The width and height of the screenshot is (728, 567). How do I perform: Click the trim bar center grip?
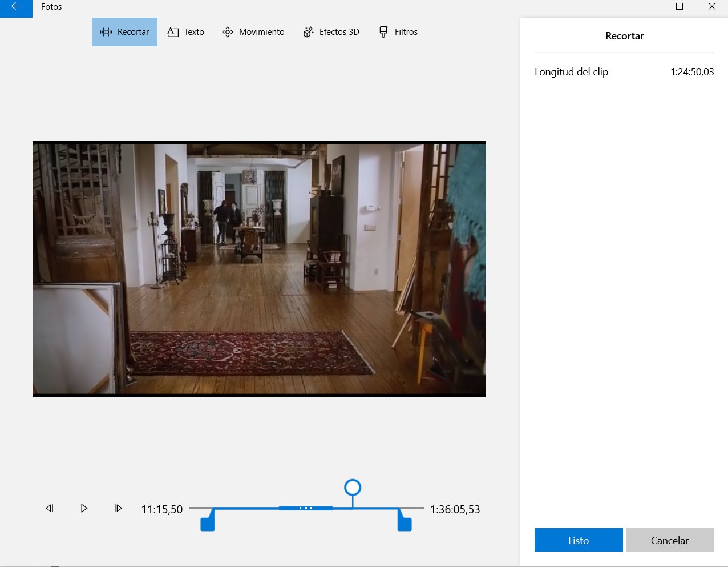306,508
